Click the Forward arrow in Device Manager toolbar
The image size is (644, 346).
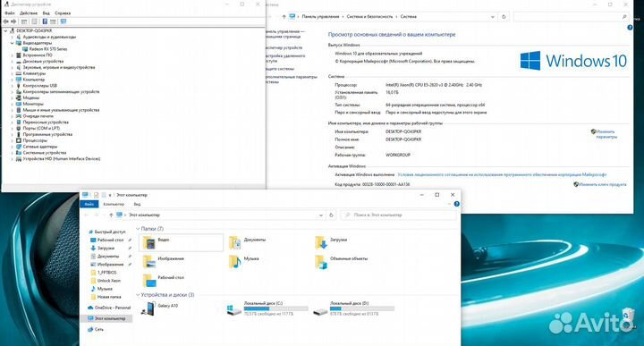(x=13, y=21)
